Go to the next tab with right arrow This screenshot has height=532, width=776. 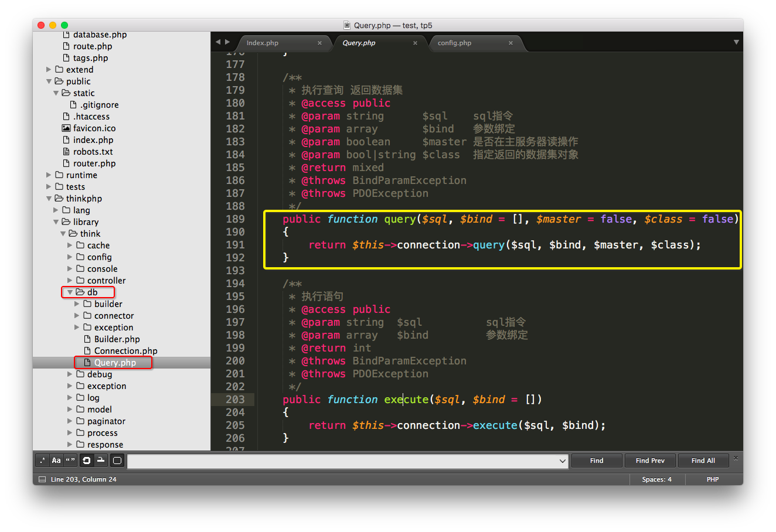point(227,42)
